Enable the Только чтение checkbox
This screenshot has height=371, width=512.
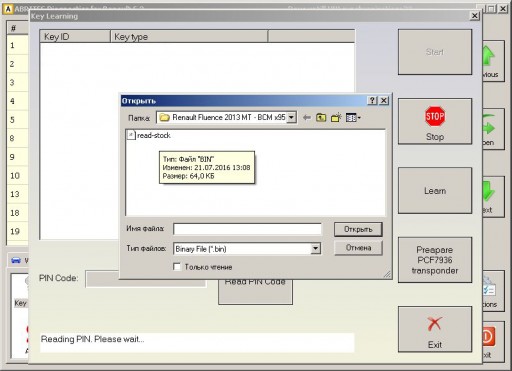click(177, 267)
